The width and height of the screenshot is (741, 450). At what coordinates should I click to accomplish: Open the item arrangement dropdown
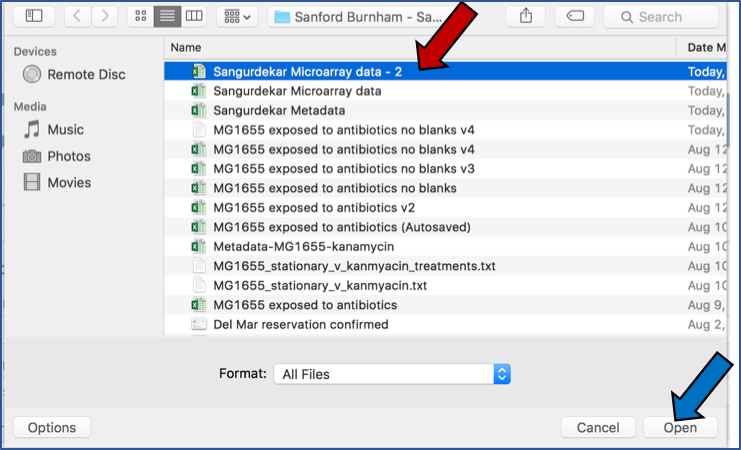237,16
